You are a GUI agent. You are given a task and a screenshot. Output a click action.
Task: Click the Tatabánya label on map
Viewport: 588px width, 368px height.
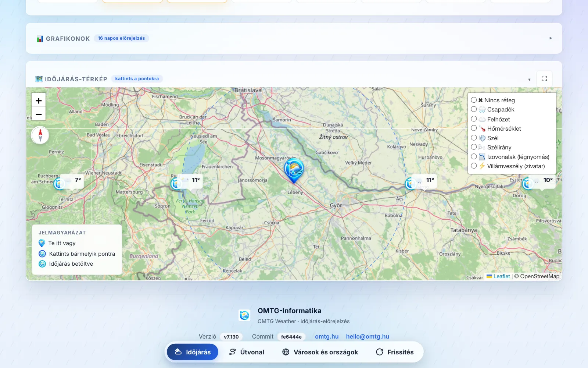463,230
